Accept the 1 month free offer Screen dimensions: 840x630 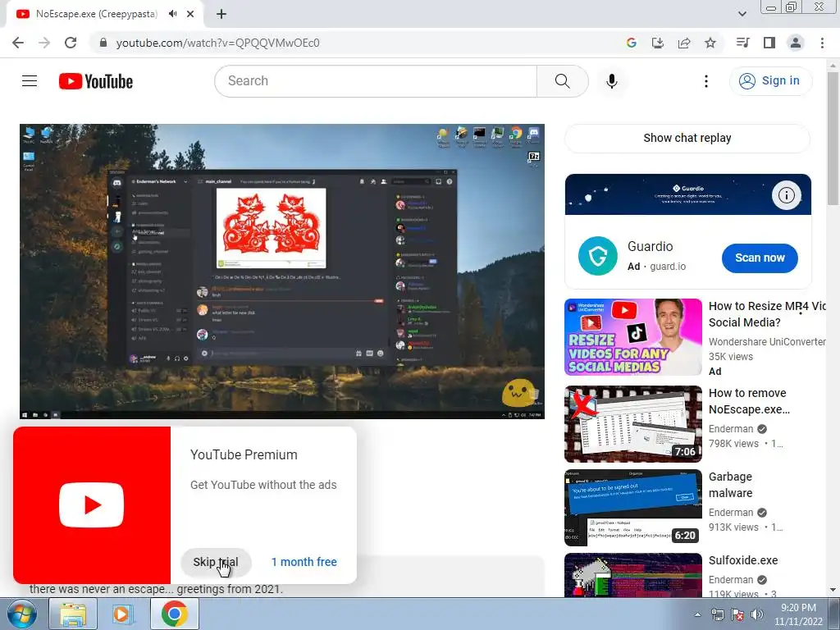[x=304, y=562]
